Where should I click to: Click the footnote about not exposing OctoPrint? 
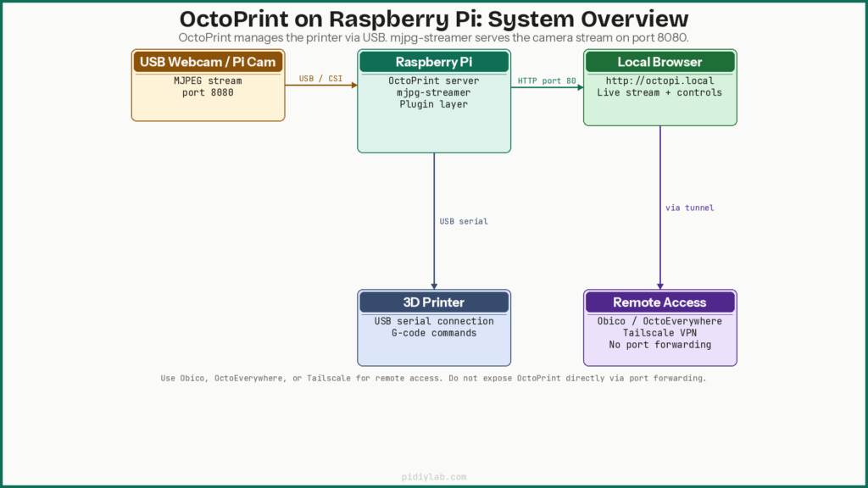pos(433,379)
